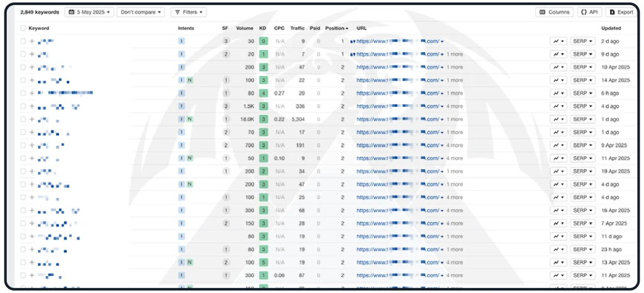This screenshot has height=293, width=644.
Task: Sort by the Position column header
Action: (x=336, y=28)
